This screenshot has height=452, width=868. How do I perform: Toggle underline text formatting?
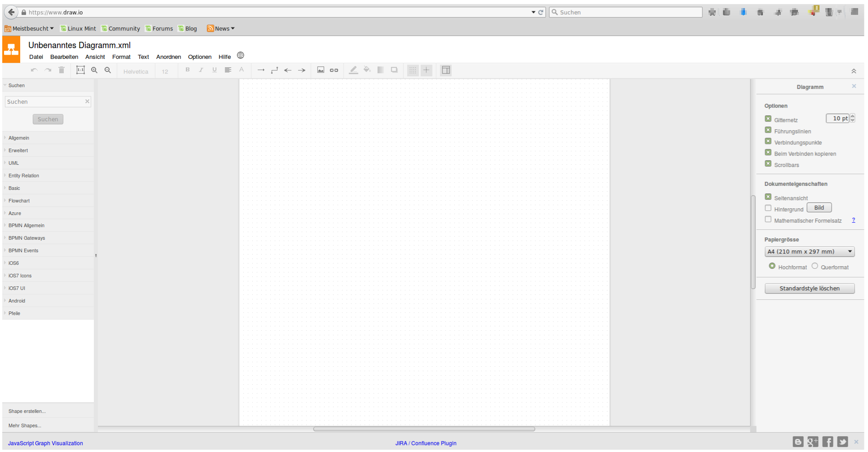point(215,70)
